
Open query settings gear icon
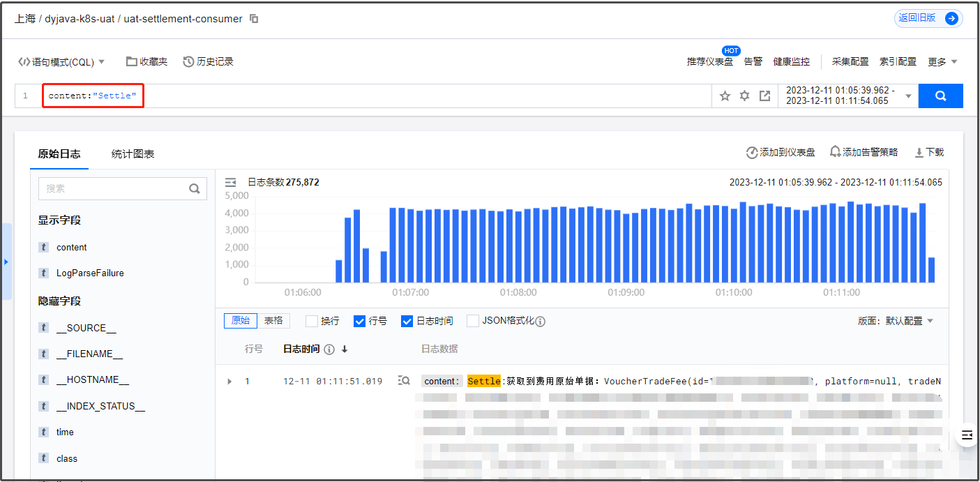pyautogui.click(x=744, y=96)
